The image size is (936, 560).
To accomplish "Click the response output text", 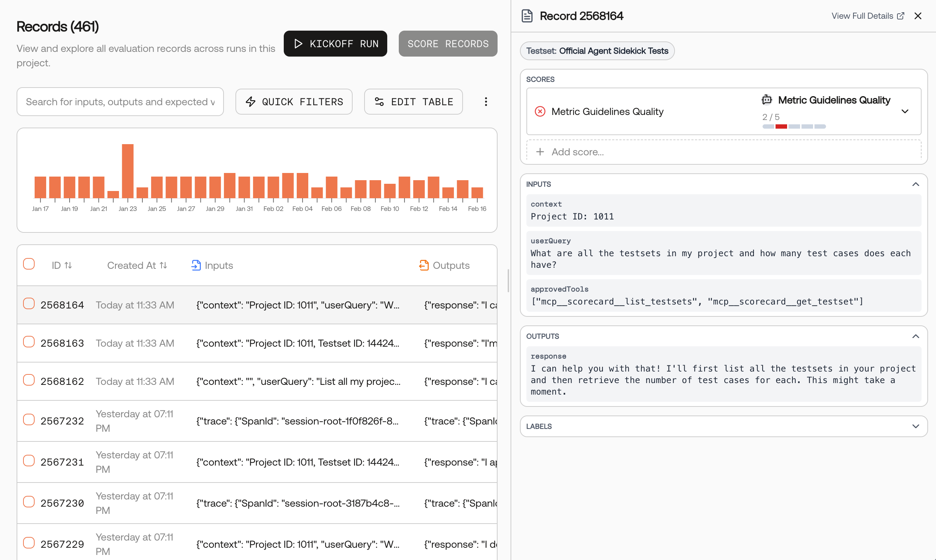I will pos(723,380).
